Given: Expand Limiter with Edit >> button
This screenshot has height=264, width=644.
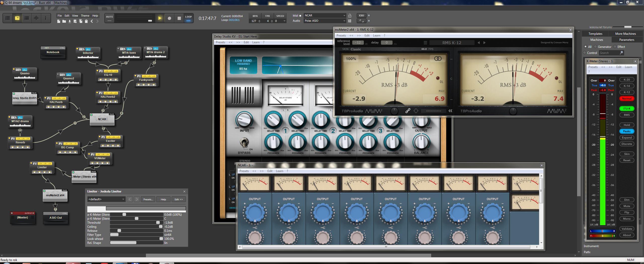Looking at the screenshot, I should pos(179,199).
